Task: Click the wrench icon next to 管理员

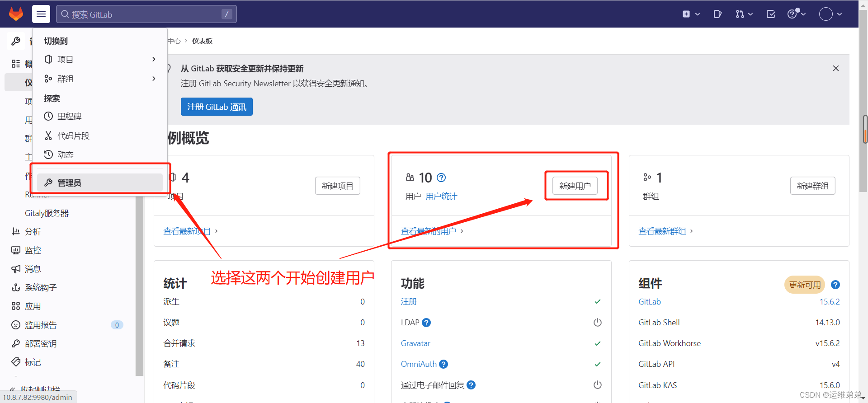Action: (x=48, y=183)
